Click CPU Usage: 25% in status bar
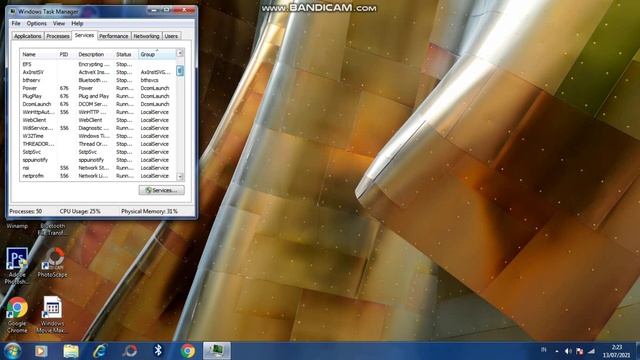 (80, 211)
